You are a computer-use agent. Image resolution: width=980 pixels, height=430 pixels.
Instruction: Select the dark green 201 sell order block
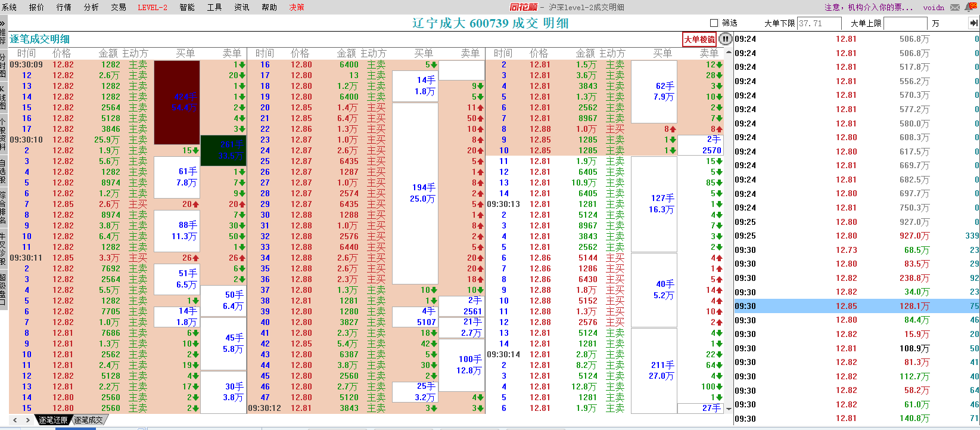pos(223,150)
